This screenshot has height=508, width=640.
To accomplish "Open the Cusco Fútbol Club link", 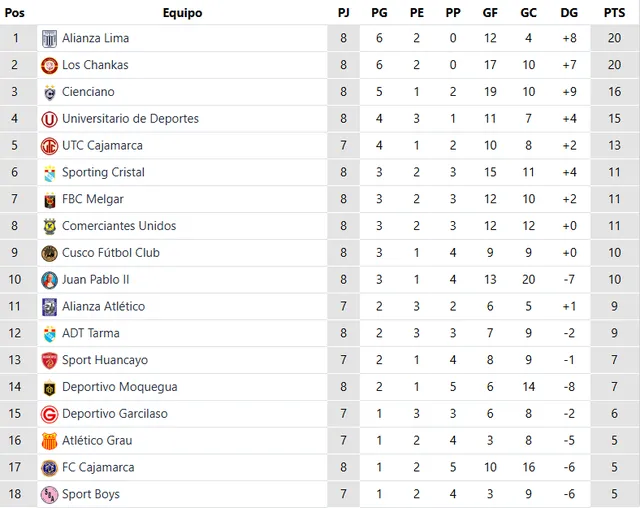I will (x=110, y=253).
